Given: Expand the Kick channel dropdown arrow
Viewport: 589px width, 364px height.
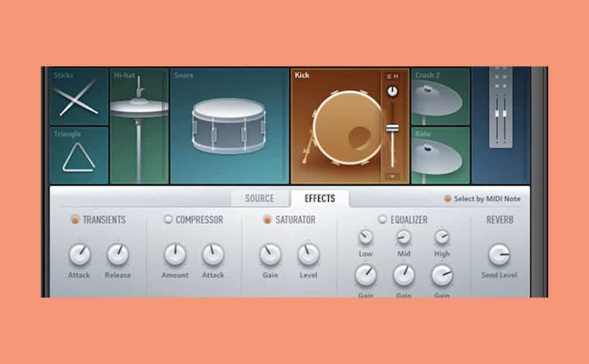Looking at the screenshot, I should (x=392, y=176).
